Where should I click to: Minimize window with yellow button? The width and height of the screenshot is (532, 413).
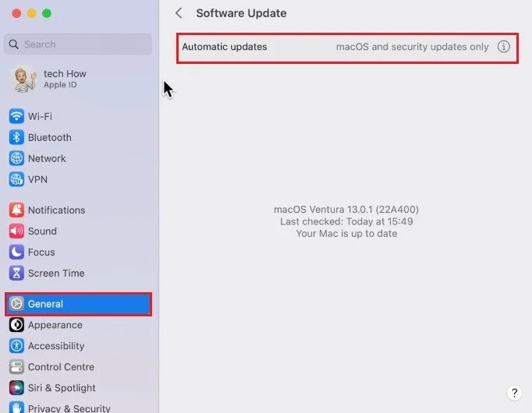click(31, 13)
